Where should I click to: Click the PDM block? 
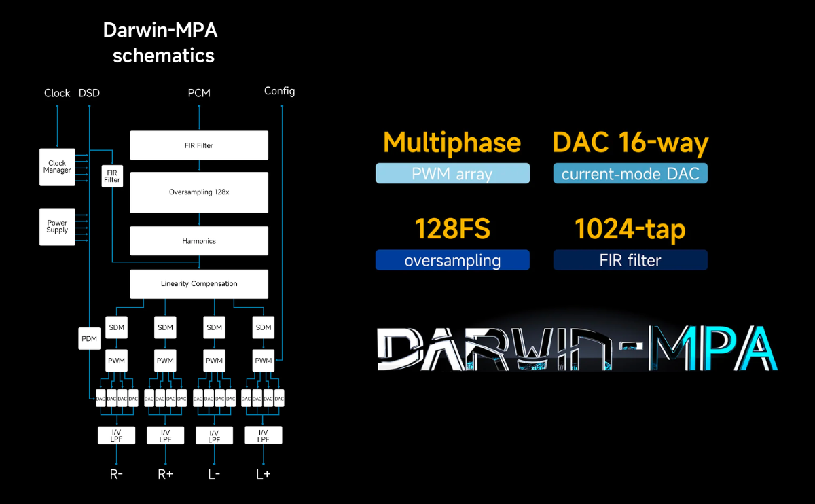point(90,338)
